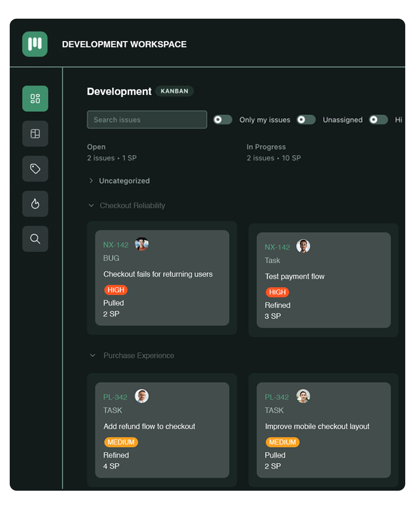Click the flame icon in the sidebar
420x516 pixels.
35,204
